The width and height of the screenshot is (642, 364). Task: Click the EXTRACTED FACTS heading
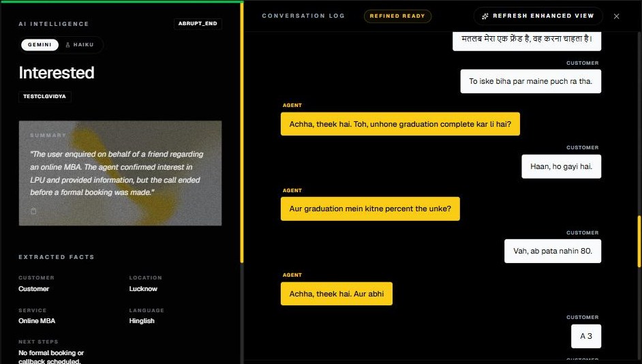tap(57, 257)
